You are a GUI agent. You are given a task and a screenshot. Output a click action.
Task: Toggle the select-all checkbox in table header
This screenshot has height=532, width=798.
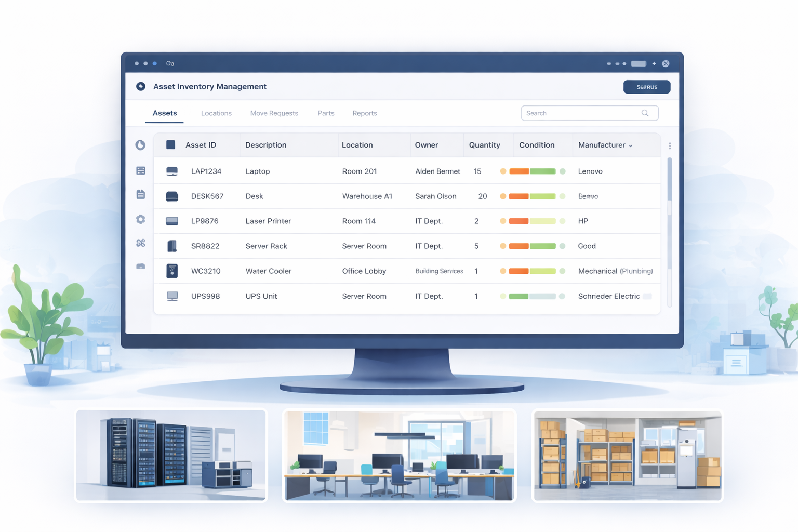170,144
